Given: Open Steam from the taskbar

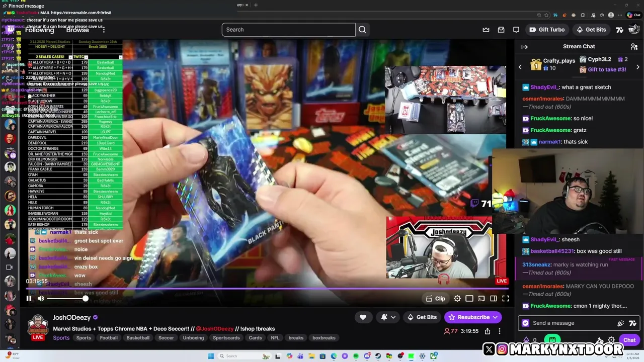Looking at the screenshot, I should tap(378, 356).
